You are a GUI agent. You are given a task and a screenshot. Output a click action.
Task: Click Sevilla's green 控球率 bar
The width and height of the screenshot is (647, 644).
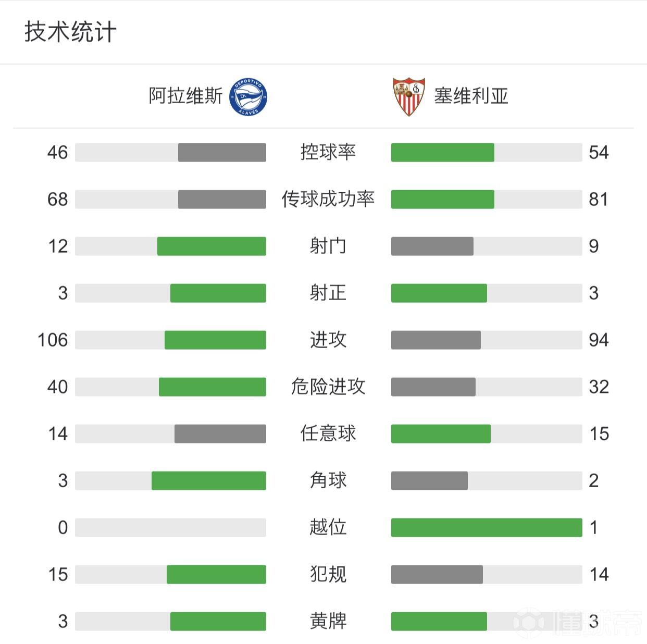tap(443, 152)
